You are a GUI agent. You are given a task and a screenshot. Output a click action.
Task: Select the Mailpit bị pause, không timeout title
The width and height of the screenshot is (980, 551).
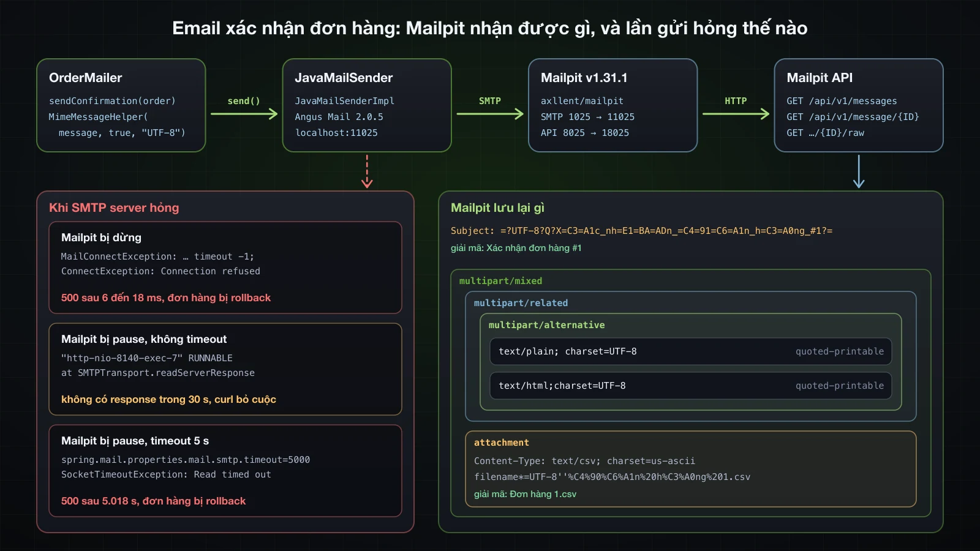[144, 339]
